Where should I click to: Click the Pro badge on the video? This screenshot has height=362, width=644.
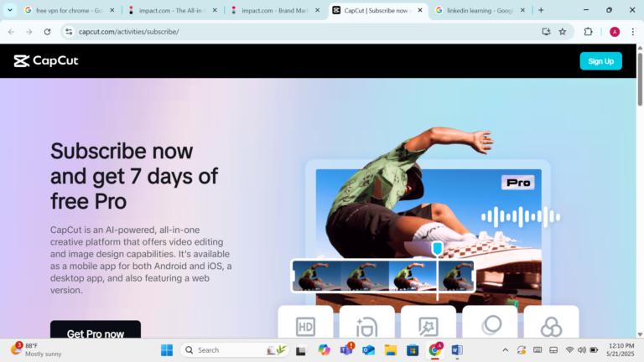[518, 182]
